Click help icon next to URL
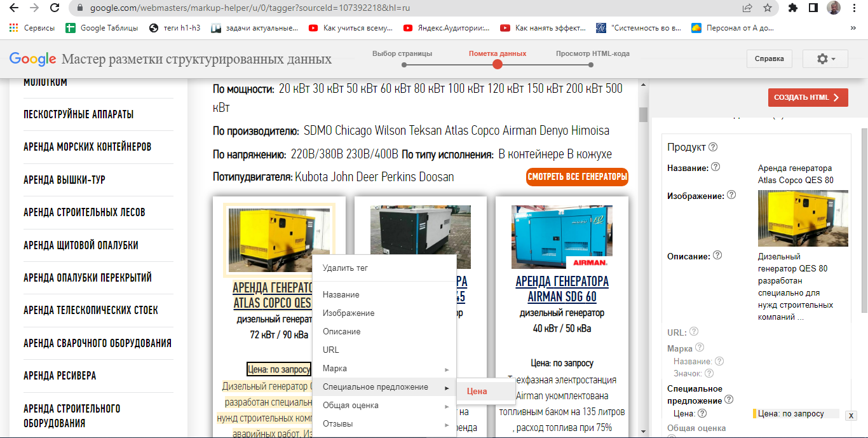868x438 pixels. (x=694, y=331)
